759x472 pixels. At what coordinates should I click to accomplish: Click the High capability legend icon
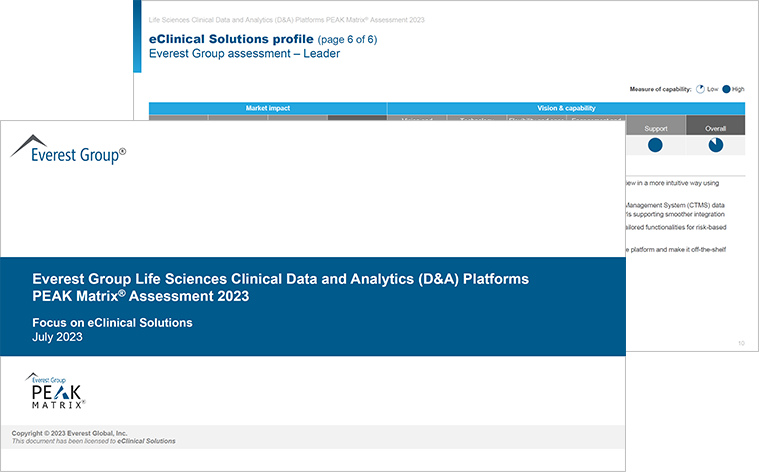click(x=727, y=89)
